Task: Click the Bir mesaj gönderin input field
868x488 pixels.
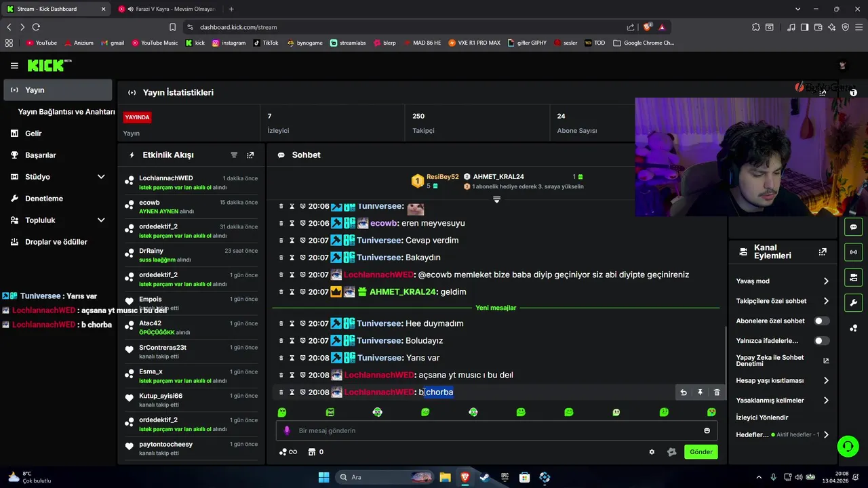Action: click(496, 430)
